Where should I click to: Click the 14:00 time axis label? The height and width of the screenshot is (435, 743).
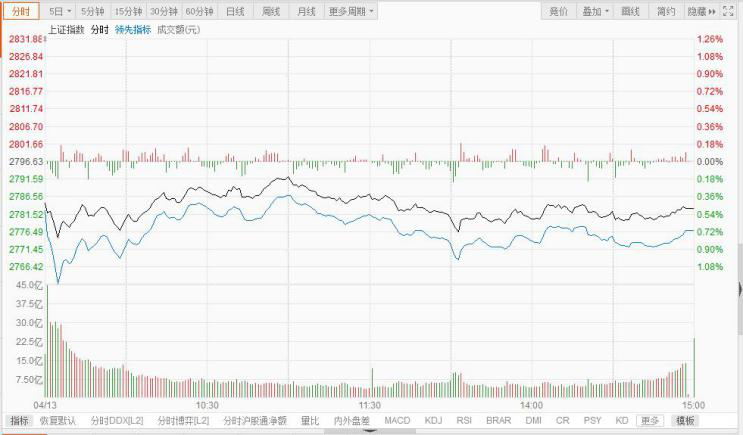(x=531, y=406)
